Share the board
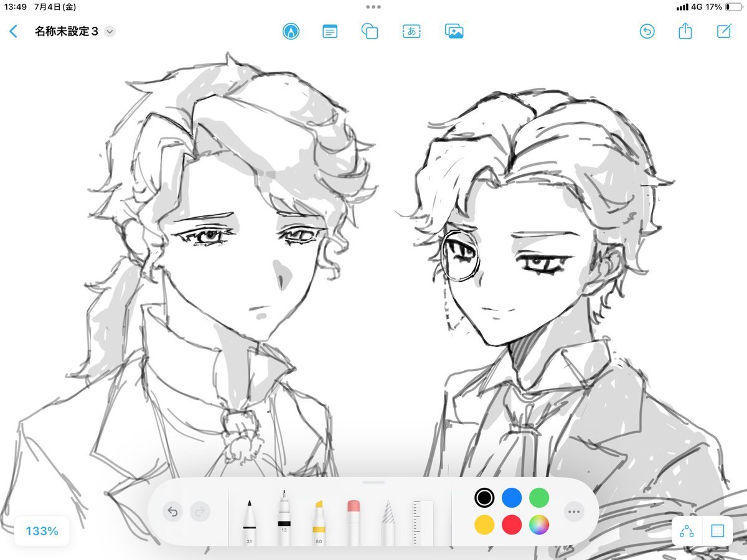Viewport: 747px width, 560px height. click(685, 30)
